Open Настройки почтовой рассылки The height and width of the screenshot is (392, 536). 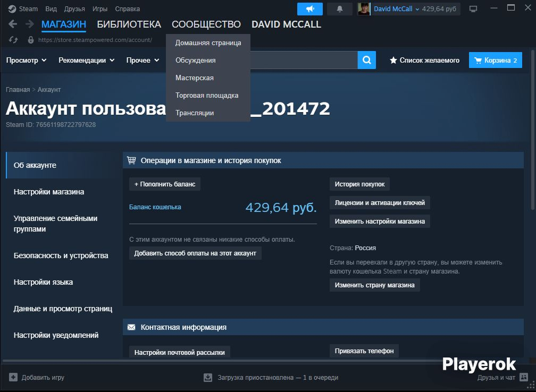(x=180, y=352)
